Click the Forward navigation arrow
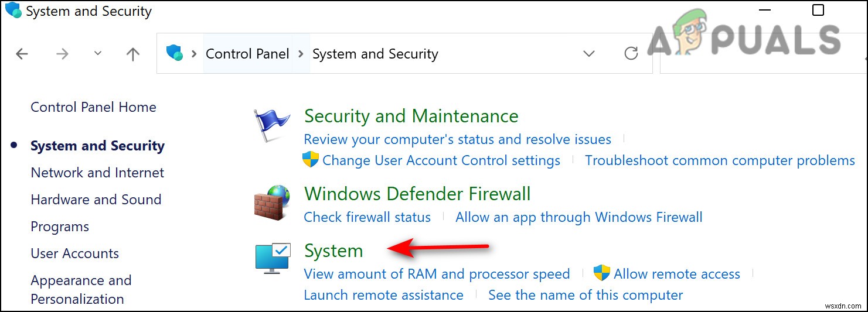 (62, 54)
